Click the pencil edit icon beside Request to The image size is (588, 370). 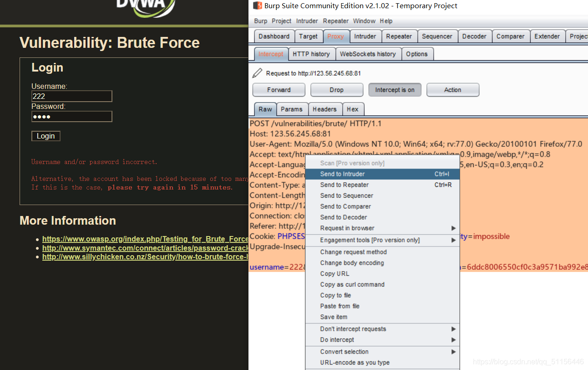point(258,73)
